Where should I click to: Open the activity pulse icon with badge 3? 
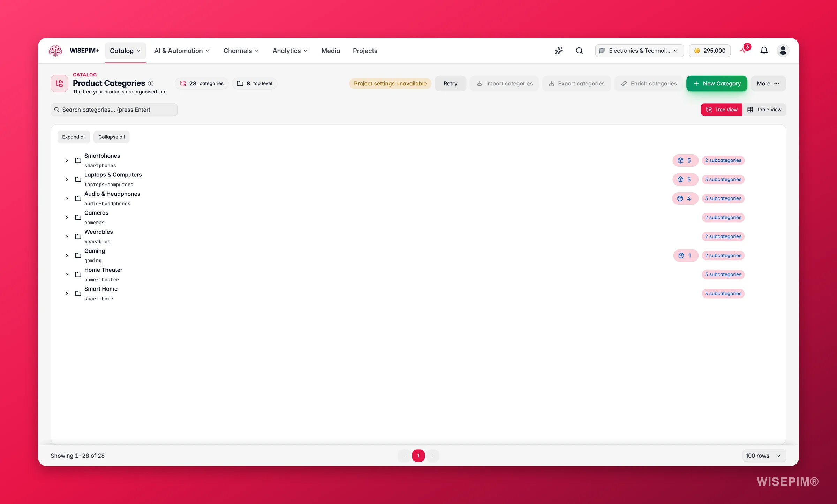(x=744, y=50)
